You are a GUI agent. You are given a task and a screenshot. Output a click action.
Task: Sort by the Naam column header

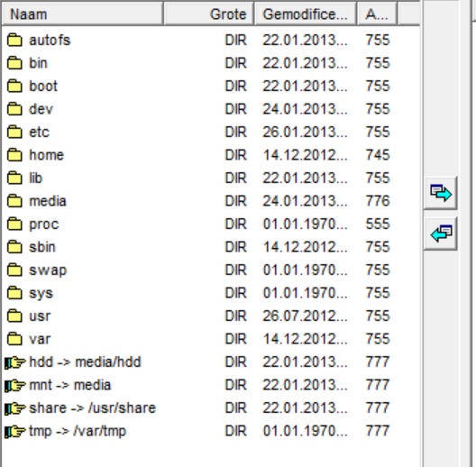pyautogui.click(x=83, y=14)
